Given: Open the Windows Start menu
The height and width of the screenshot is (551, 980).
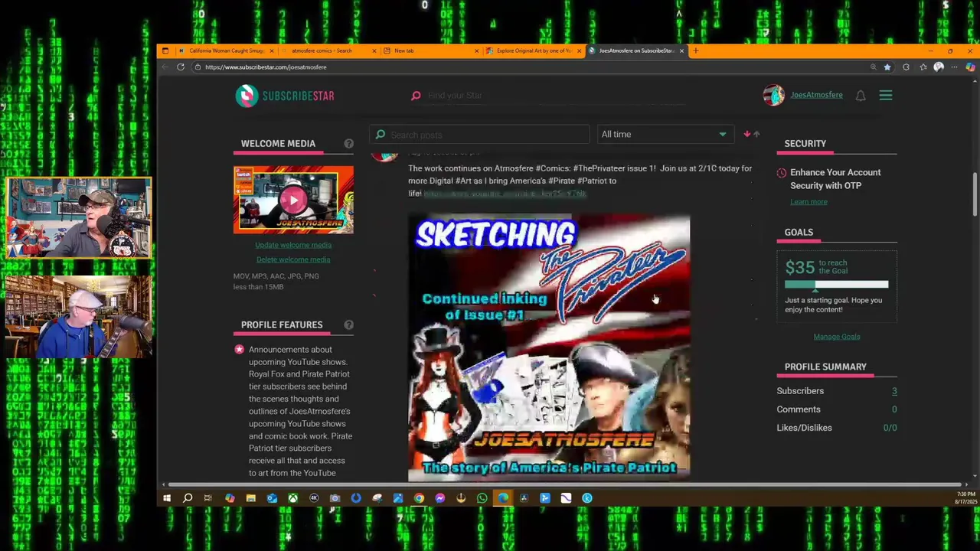Looking at the screenshot, I should click(166, 498).
